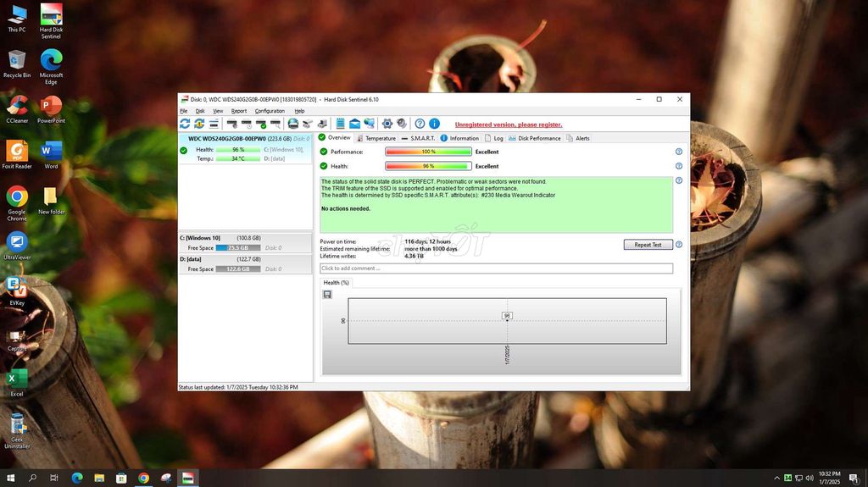The height and width of the screenshot is (487, 868).
Task: Click the speaker sound toolbar icon
Action: click(x=402, y=124)
